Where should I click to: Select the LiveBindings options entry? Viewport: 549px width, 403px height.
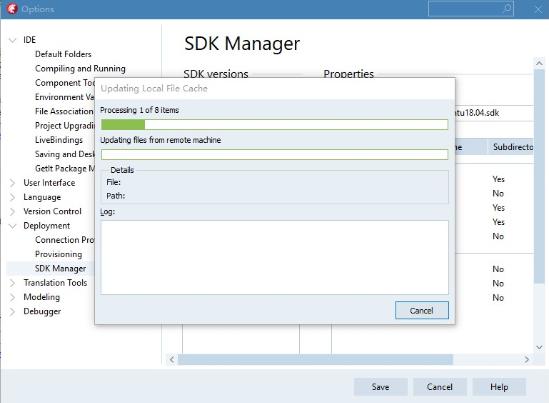coord(59,140)
